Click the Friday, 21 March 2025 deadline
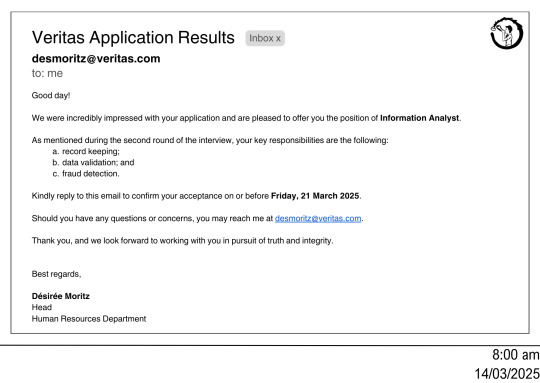Viewport: 540px width, 383px height. coord(315,196)
